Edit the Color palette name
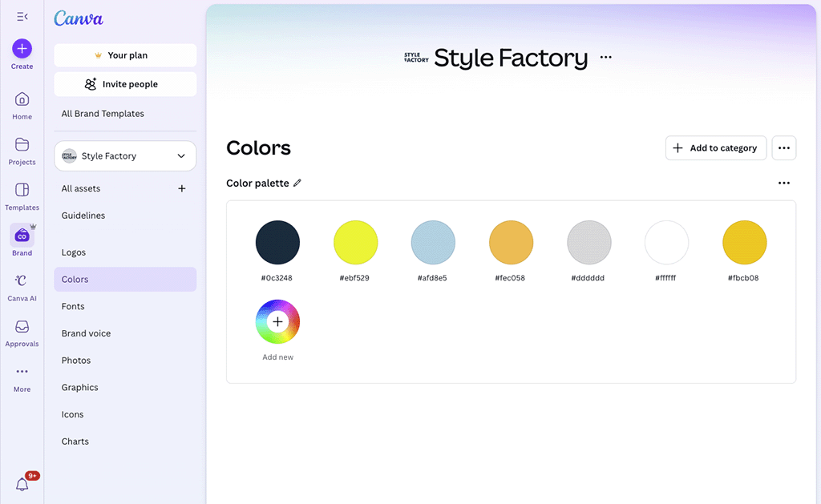Screen dimensions: 821x504 pyautogui.click(x=297, y=183)
